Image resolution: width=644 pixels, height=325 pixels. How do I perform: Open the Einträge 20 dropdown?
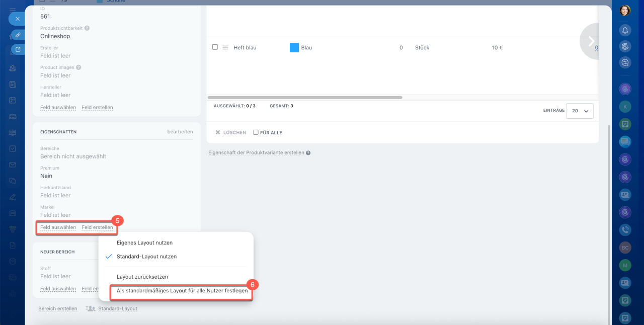[x=580, y=111]
